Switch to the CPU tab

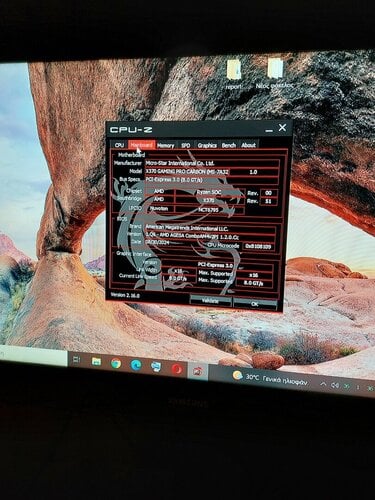(119, 145)
